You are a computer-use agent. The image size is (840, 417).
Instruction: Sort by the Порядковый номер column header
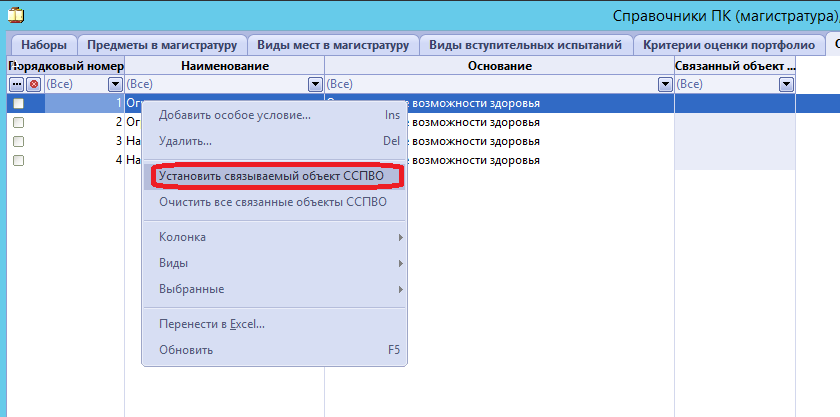tap(66, 66)
